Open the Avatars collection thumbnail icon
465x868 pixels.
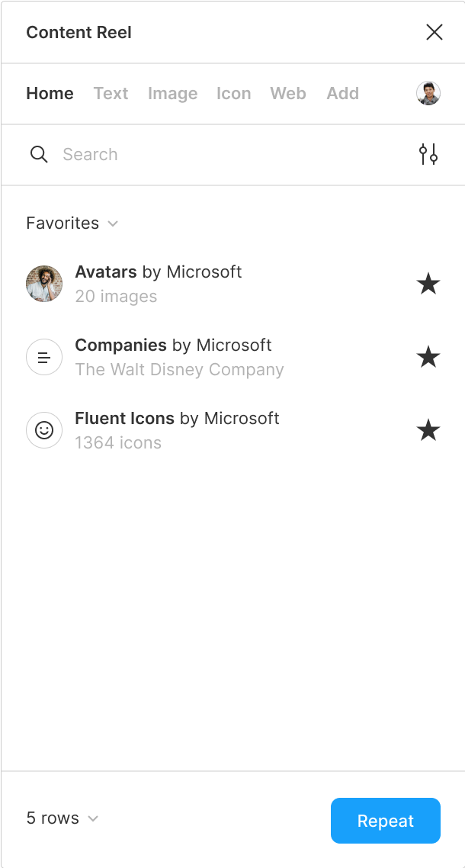(44, 283)
